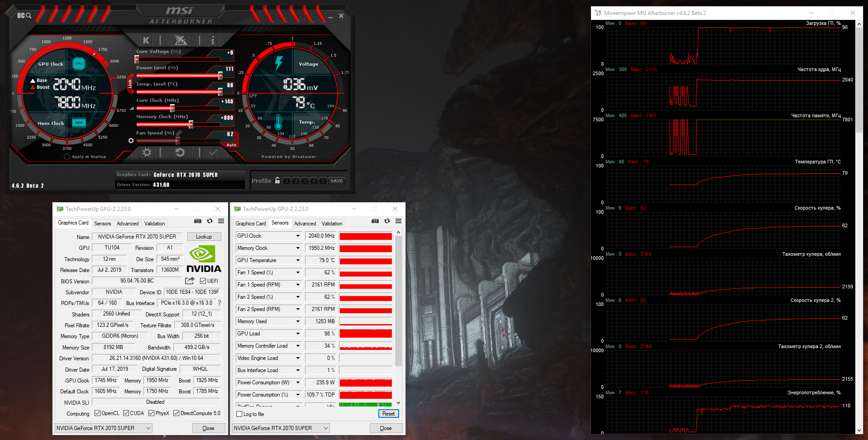Open the Power Consumption (W) sensor dropdown
Screen dimensions: 868x440
coord(298,383)
